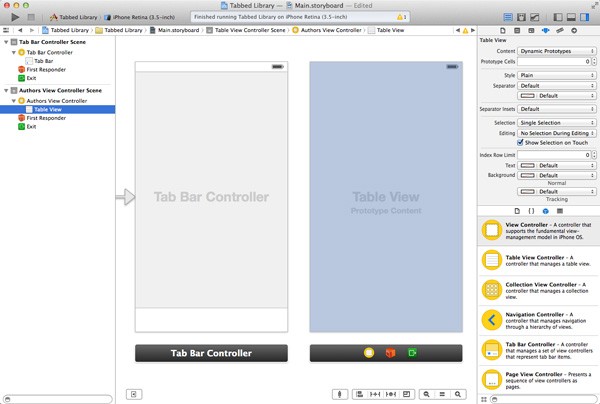
Task: Click Main.storyboard in the jump bar
Action: coord(179,30)
